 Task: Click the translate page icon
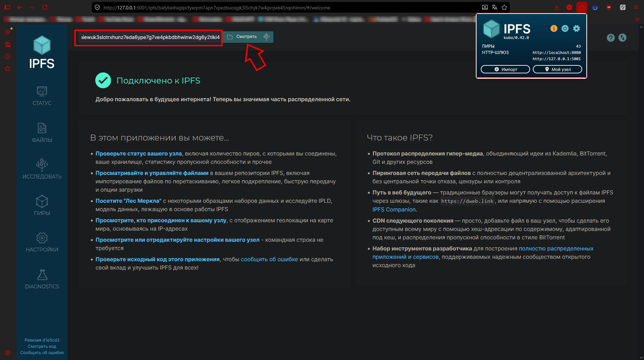point(495,7)
